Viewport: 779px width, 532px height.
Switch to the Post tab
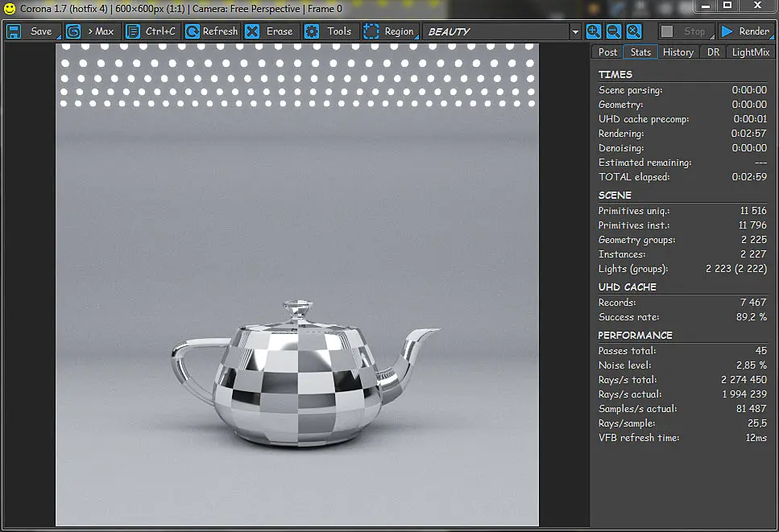(607, 52)
